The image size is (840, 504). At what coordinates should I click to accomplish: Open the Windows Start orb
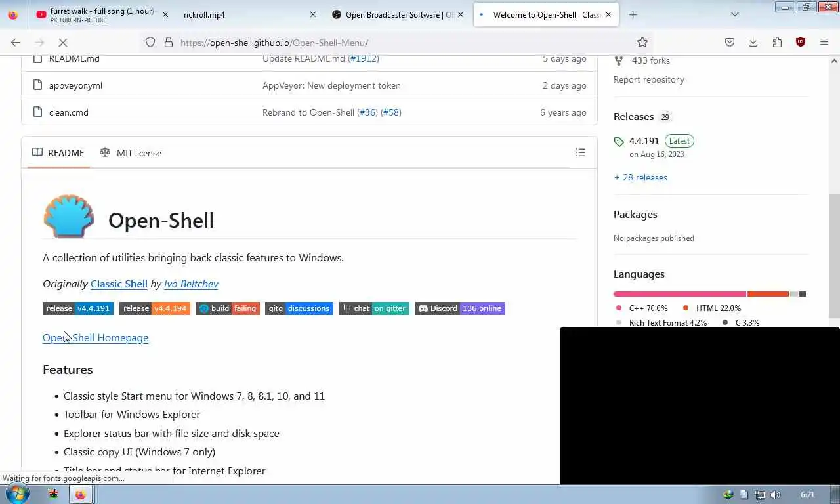point(17,494)
